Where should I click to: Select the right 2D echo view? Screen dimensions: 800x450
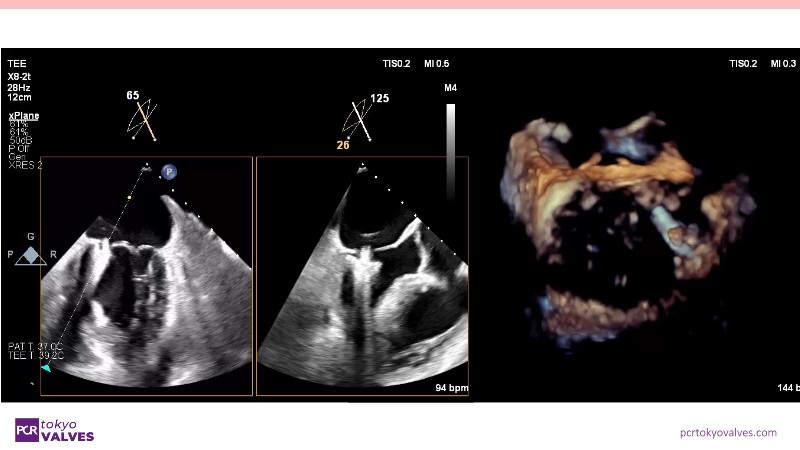(362, 275)
